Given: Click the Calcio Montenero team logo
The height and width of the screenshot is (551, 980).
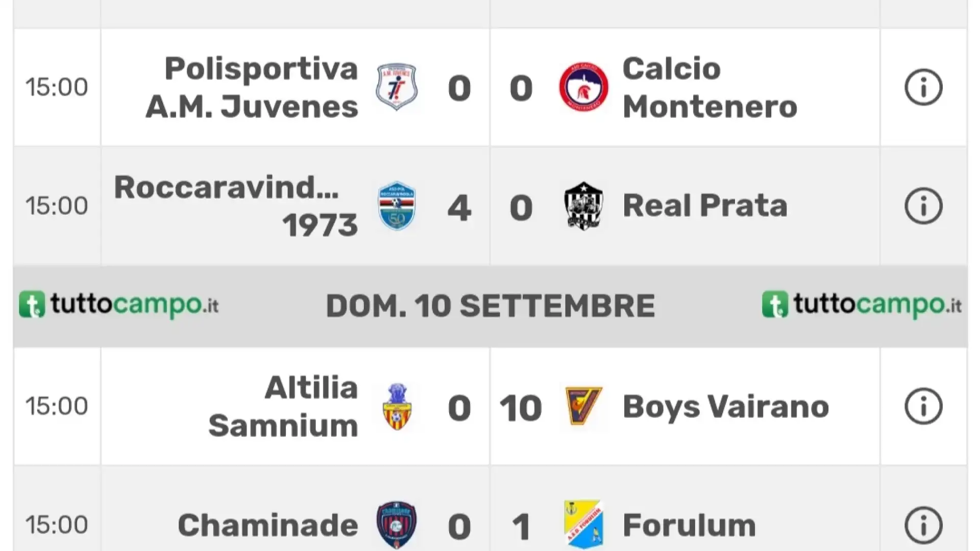Looking at the screenshot, I should click(583, 87).
